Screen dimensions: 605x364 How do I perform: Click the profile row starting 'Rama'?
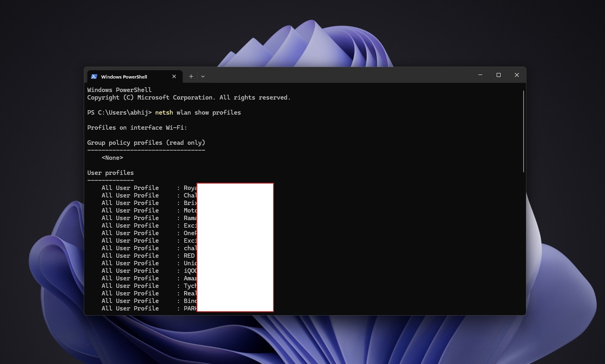[149, 218]
